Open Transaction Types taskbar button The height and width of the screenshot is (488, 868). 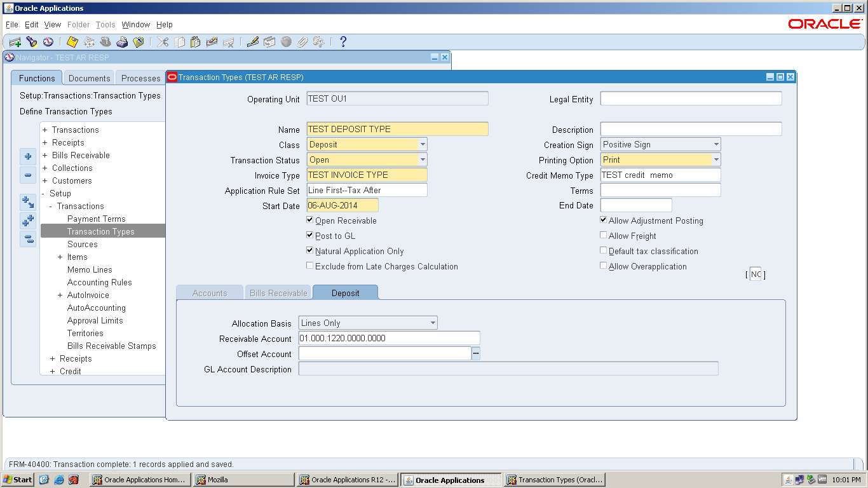pos(555,480)
